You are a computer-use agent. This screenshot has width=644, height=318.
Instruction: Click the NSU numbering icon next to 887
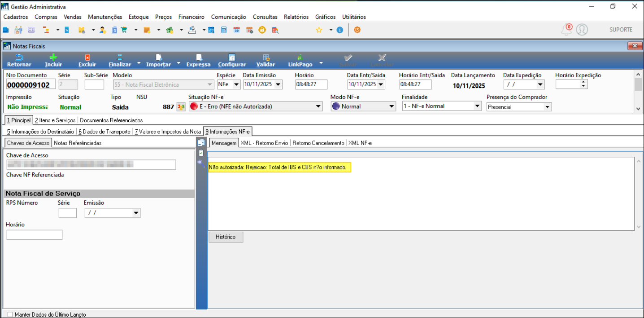(181, 107)
